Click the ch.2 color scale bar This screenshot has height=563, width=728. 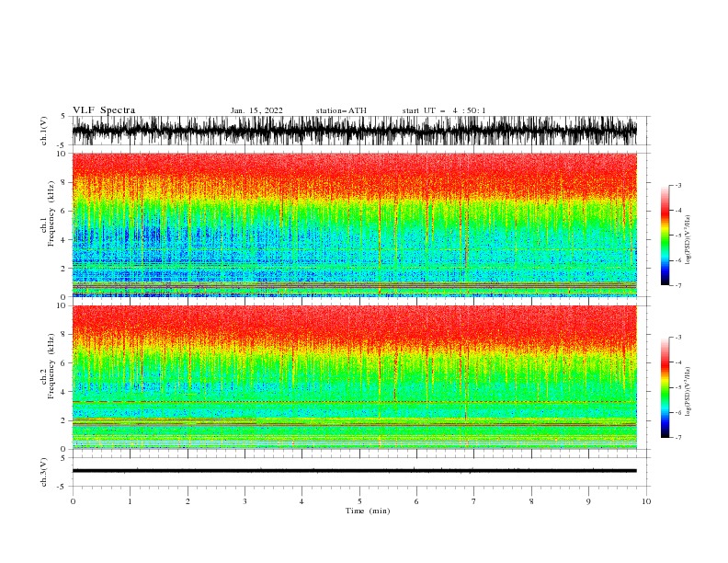pos(665,387)
